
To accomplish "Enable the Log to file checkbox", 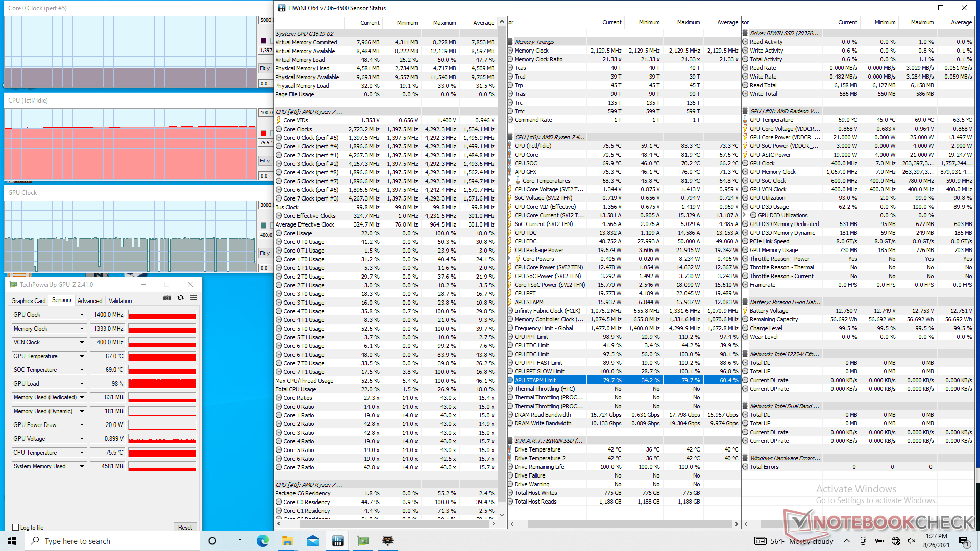I will point(16,528).
